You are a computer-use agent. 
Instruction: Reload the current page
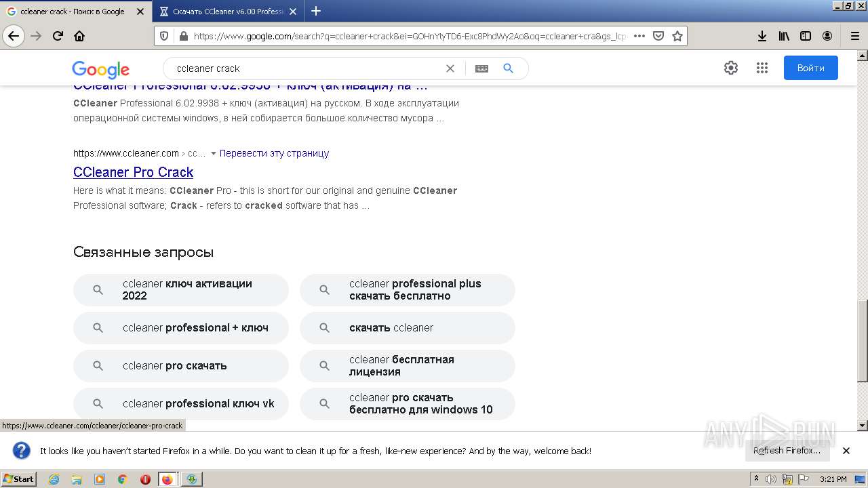tap(58, 36)
